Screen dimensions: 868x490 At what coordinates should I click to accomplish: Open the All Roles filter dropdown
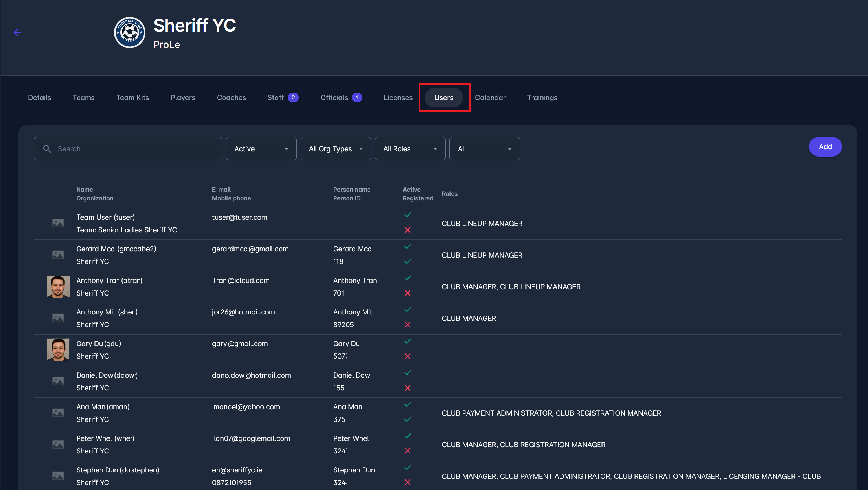click(410, 149)
